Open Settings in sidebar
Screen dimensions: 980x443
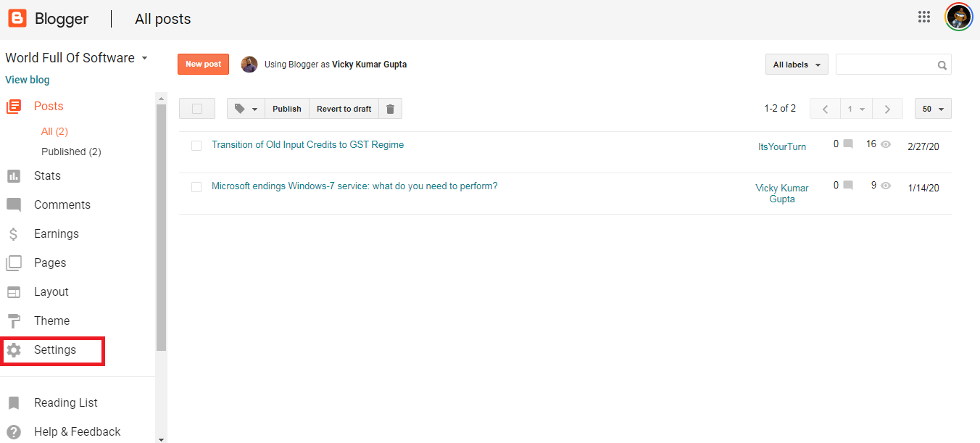click(x=55, y=350)
